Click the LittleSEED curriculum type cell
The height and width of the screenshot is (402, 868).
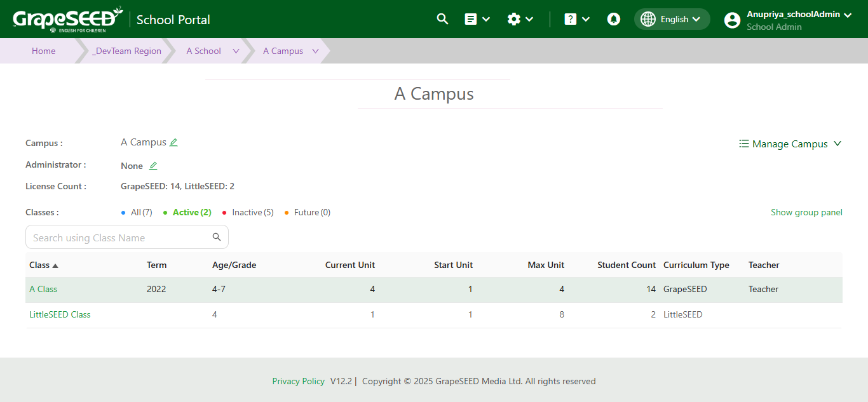point(683,314)
